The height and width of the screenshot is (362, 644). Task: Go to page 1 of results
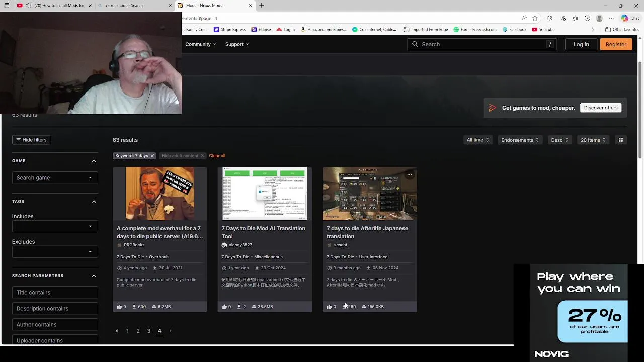pyautogui.click(x=127, y=331)
